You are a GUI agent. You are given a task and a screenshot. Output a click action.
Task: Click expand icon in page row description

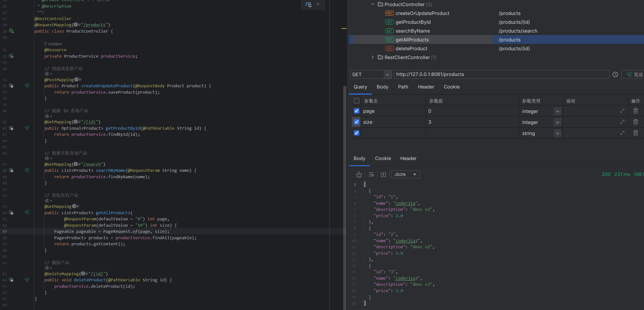[x=622, y=111]
